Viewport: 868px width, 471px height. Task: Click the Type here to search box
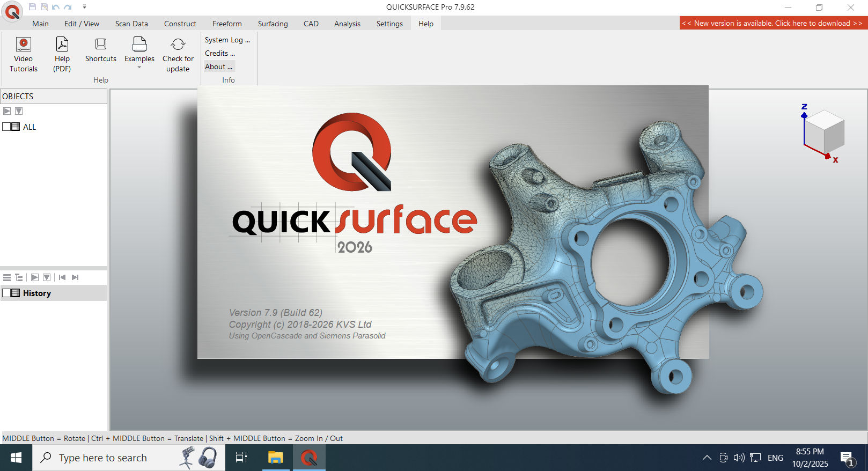click(129, 458)
